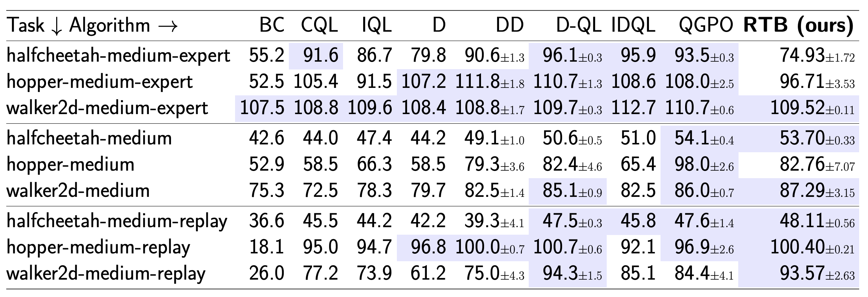Select the 53.70±0.33 RTB value
The width and height of the screenshot is (868, 297).
tap(817, 138)
